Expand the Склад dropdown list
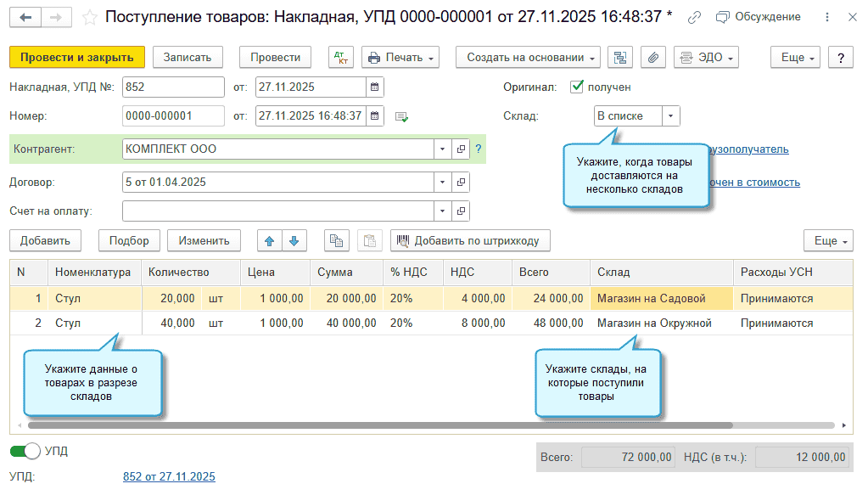Viewport: 868px width, 495px height. click(670, 115)
